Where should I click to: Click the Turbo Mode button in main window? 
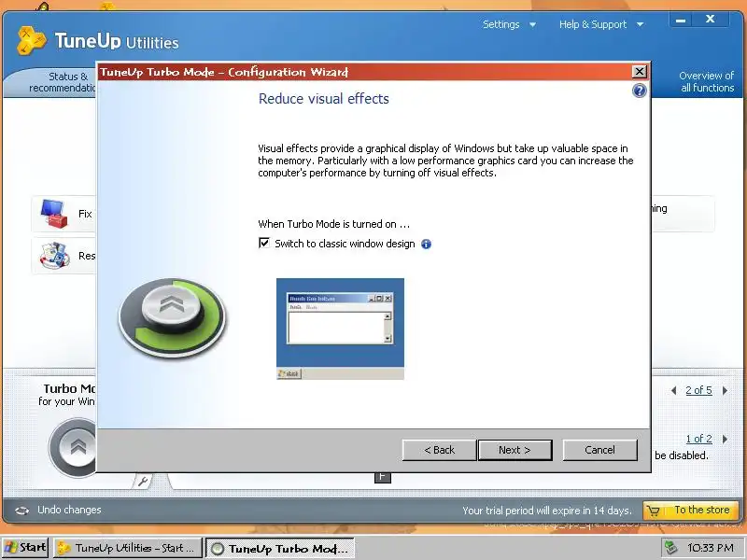click(x=74, y=447)
